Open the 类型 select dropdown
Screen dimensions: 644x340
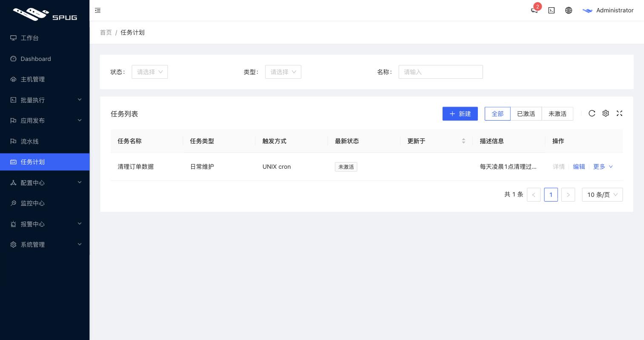(x=283, y=72)
